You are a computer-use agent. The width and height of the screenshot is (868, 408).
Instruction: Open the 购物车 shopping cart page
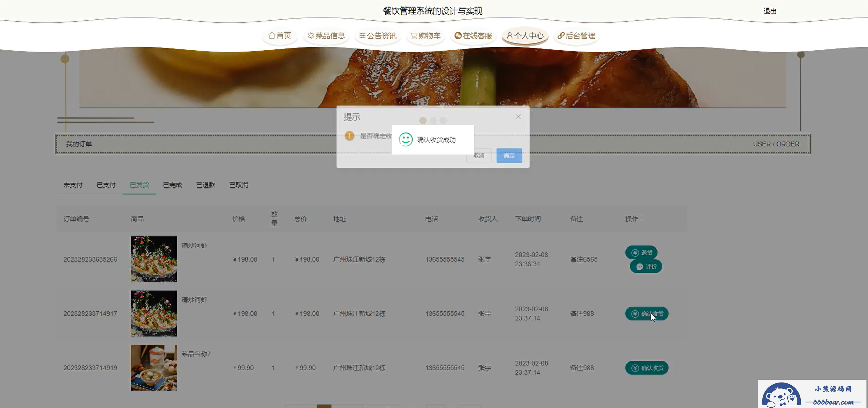(x=426, y=36)
